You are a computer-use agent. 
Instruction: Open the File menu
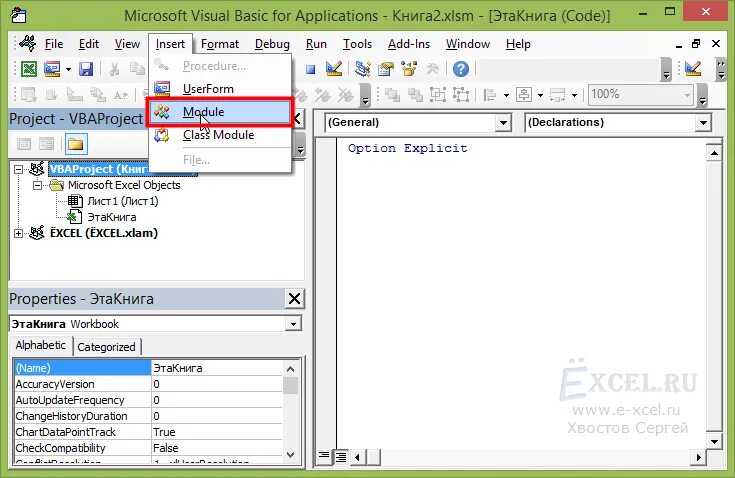tap(54, 44)
